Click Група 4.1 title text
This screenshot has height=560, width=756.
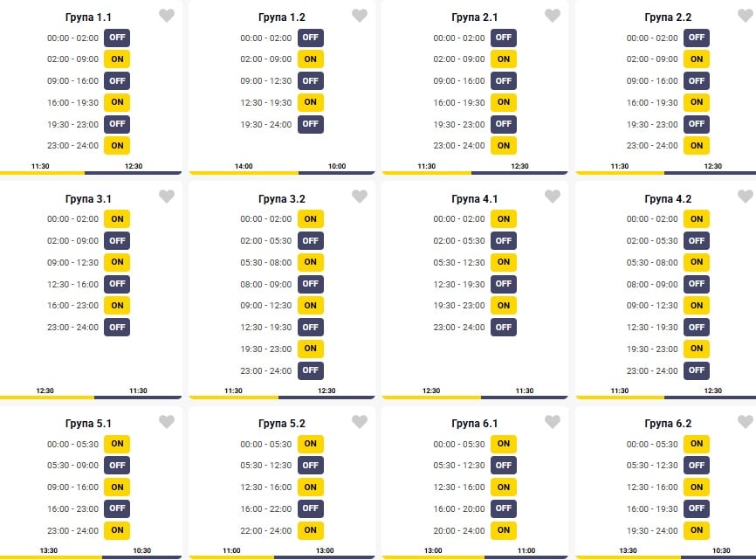point(475,199)
